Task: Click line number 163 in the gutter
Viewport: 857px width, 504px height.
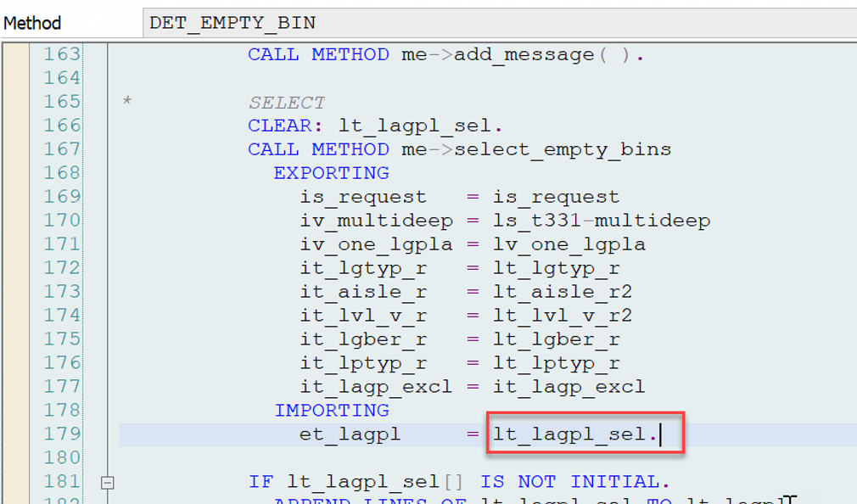Action: (x=62, y=54)
